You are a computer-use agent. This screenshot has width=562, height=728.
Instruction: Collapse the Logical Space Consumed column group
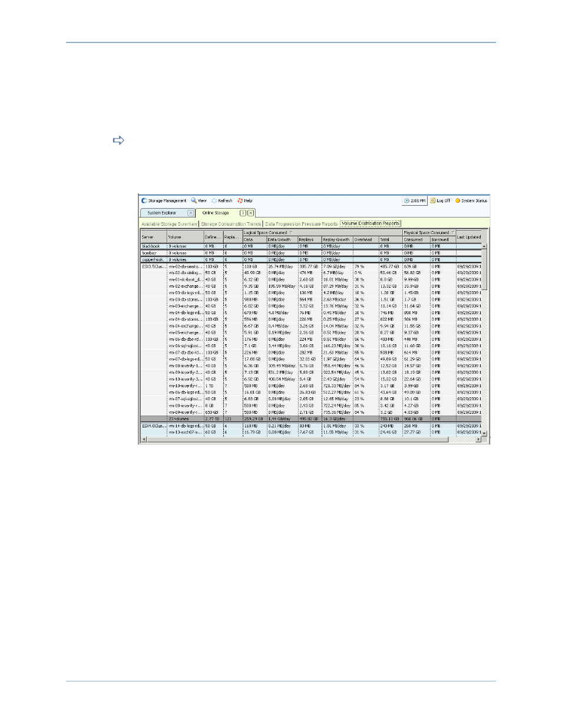coord(290,233)
